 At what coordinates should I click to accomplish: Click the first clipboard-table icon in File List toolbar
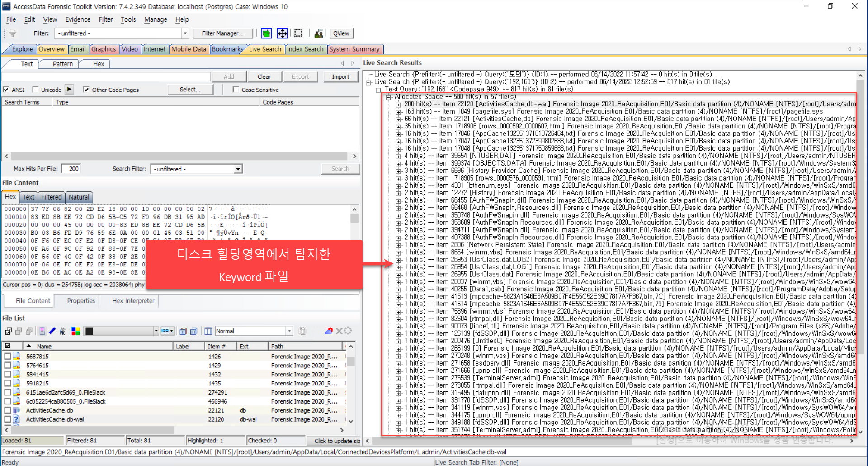coord(183,331)
